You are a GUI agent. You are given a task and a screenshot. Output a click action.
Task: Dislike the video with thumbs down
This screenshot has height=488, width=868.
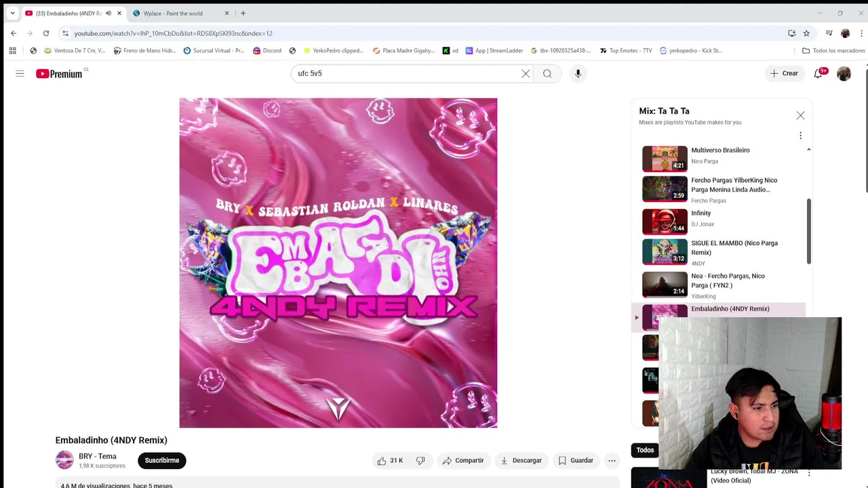tap(420, 460)
